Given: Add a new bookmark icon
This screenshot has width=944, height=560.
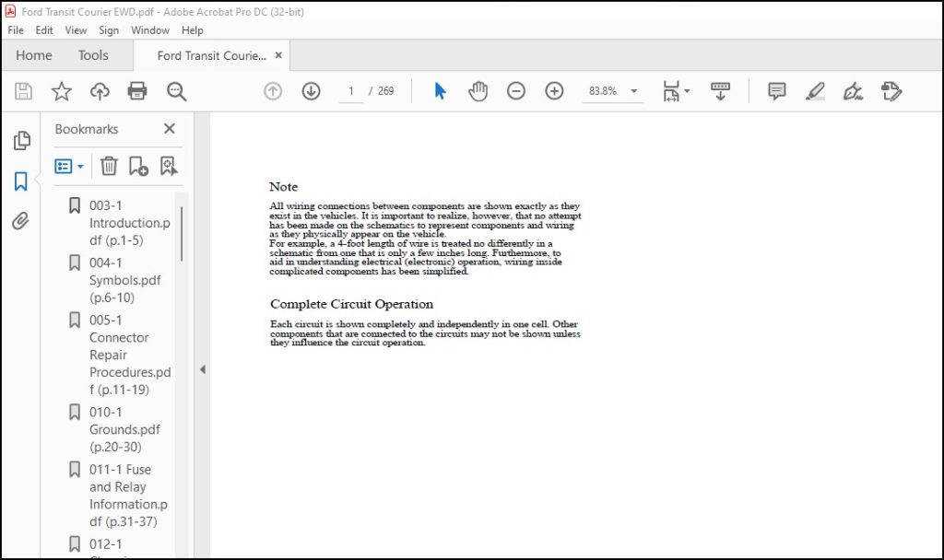Looking at the screenshot, I should [x=138, y=166].
